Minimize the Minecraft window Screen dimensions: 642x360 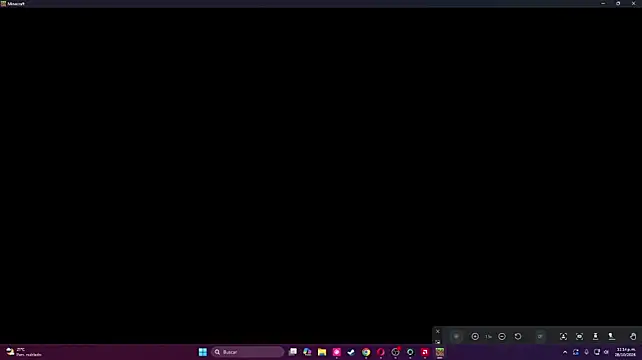[603, 3]
